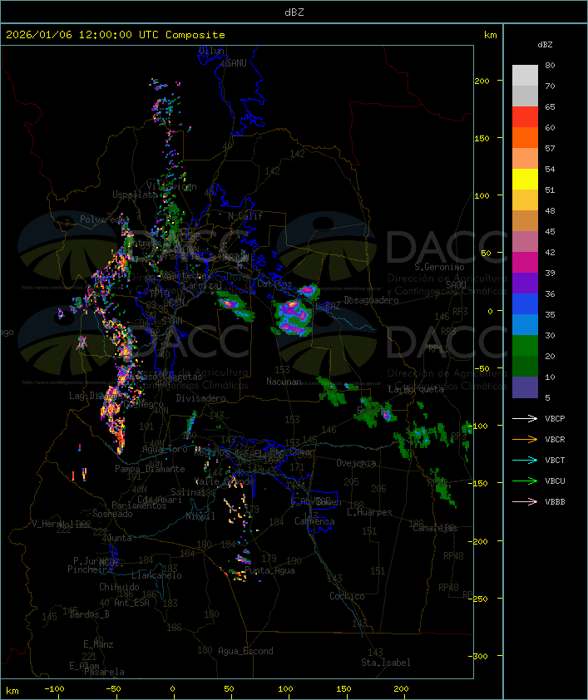The width and height of the screenshot is (588, 700).
Task: Click the green VBCU arrow icon
Action: pos(526,481)
